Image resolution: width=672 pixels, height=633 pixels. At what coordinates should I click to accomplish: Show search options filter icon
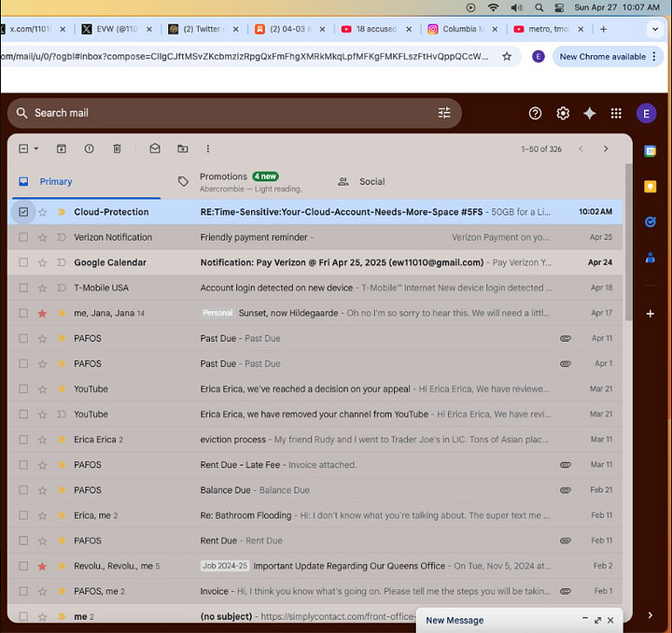pos(444,113)
